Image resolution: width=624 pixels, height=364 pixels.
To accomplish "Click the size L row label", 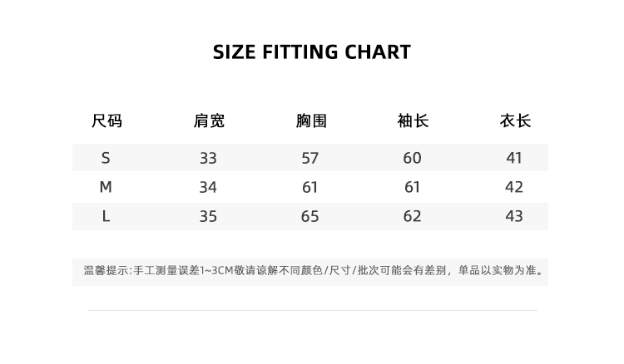I will point(106,216).
